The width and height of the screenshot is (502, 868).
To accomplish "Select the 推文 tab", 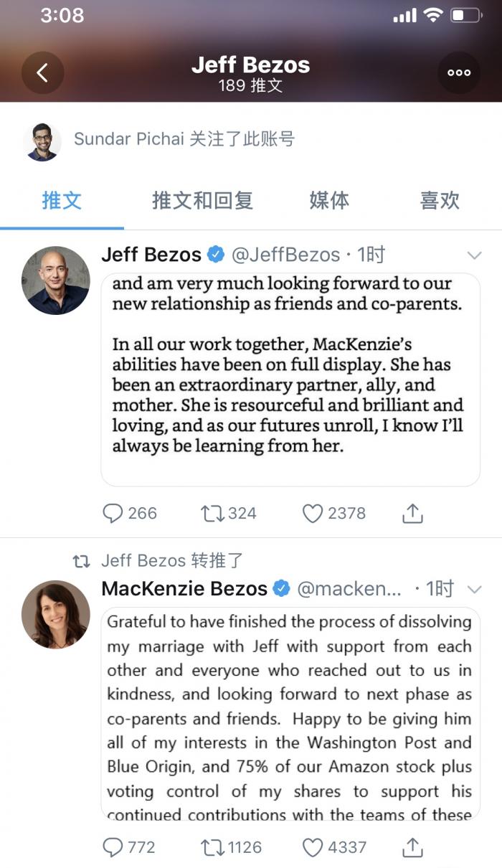I will pos(62,200).
